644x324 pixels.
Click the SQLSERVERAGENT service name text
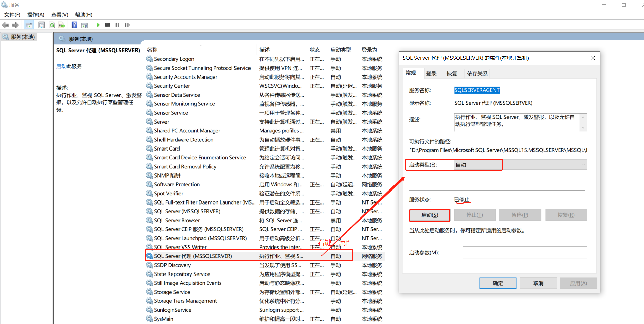477,90
